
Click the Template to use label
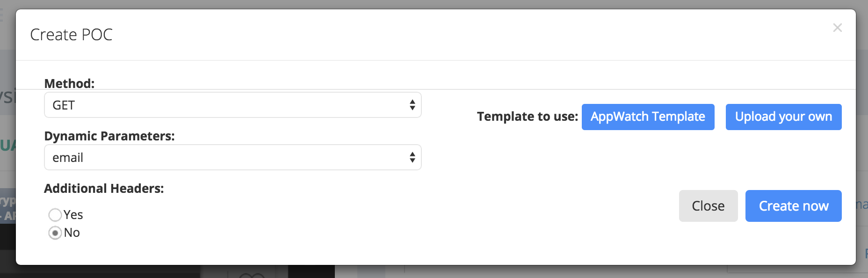(x=527, y=117)
